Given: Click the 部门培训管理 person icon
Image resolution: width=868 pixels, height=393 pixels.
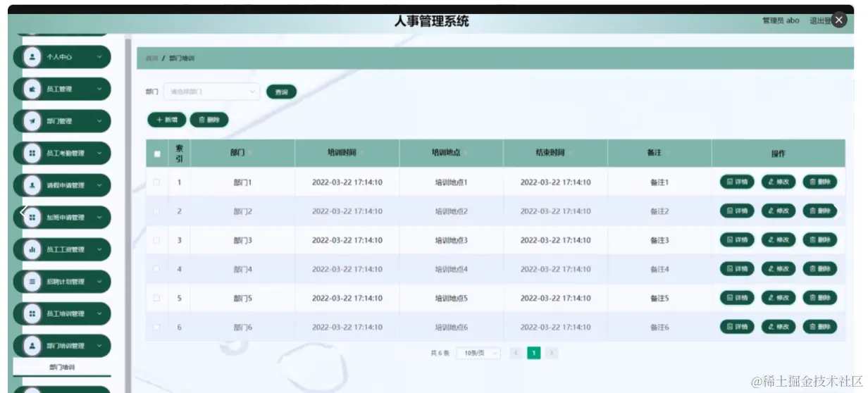Looking at the screenshot, I should pyautogui.click(x=31, y=346).
